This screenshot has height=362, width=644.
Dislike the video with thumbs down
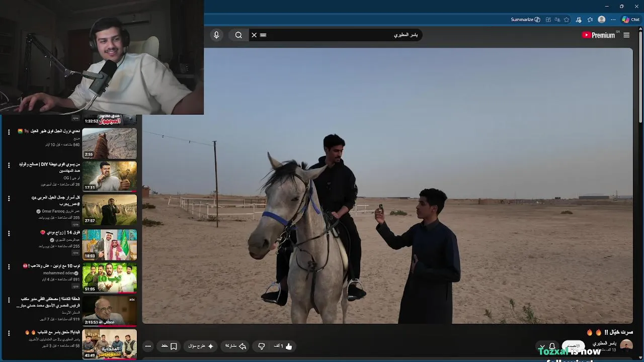coord(262,346)
